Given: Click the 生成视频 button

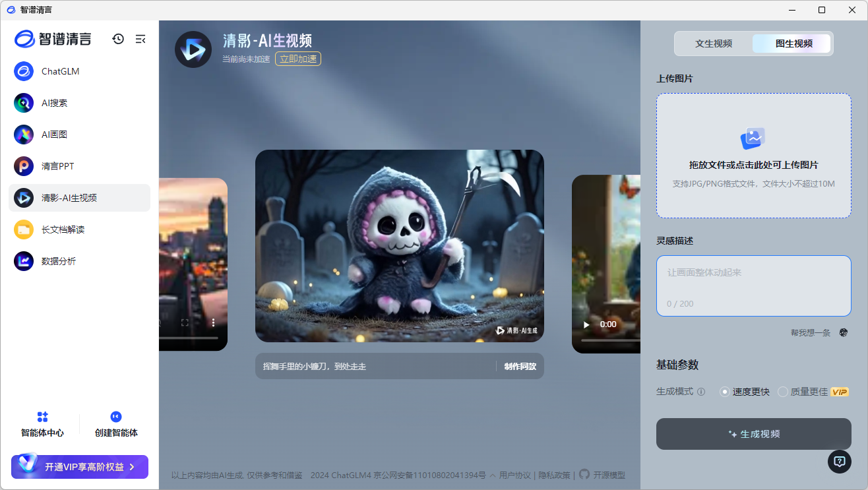Looking at the screenshot, I should 753,434.
